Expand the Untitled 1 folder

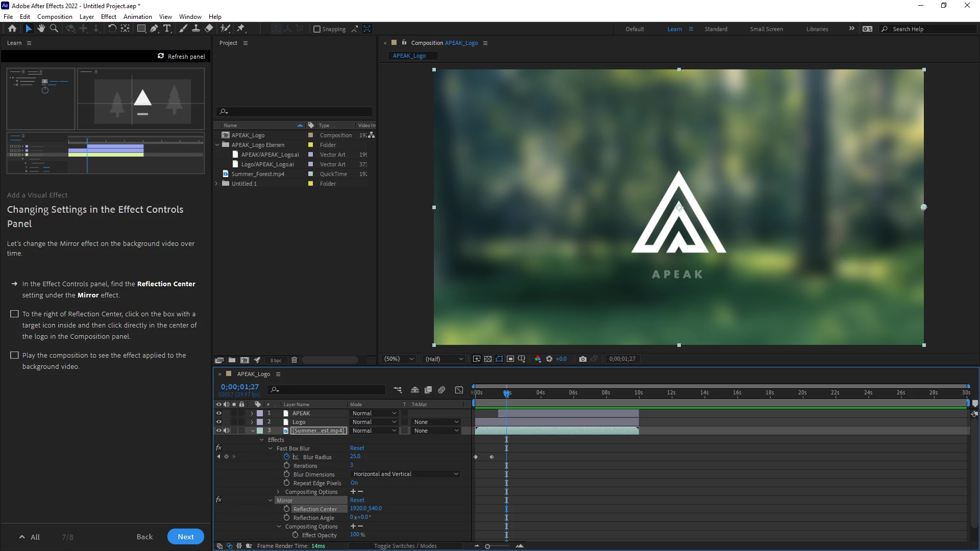pos(217,184)
